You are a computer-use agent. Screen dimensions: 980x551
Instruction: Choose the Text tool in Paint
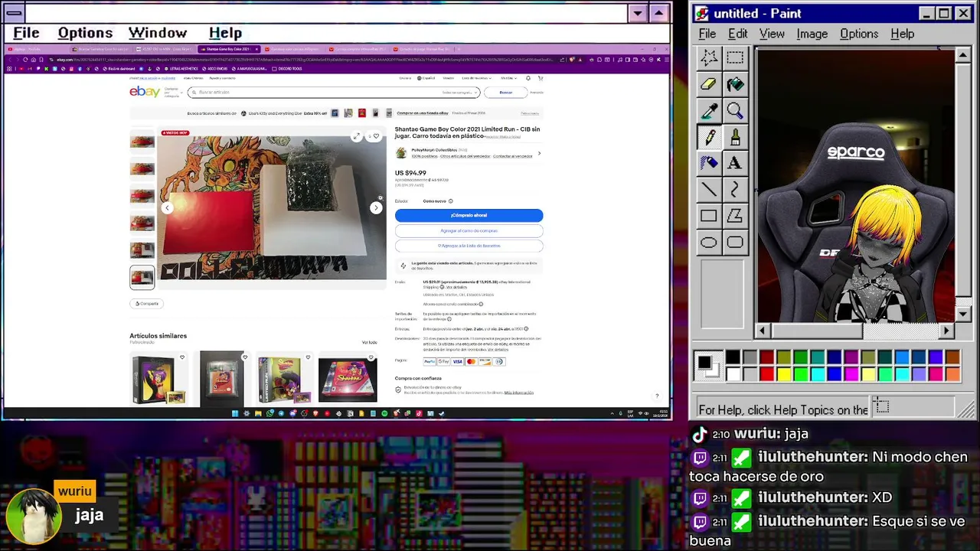click(x=735, y=163)
